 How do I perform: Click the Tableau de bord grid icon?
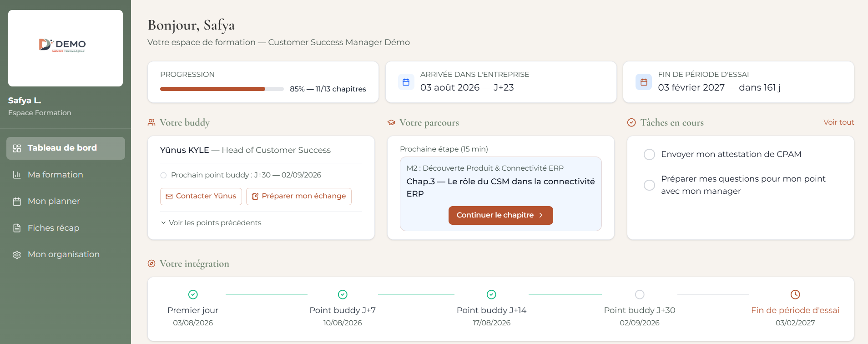pyautogui.click(x=17, y=148)
